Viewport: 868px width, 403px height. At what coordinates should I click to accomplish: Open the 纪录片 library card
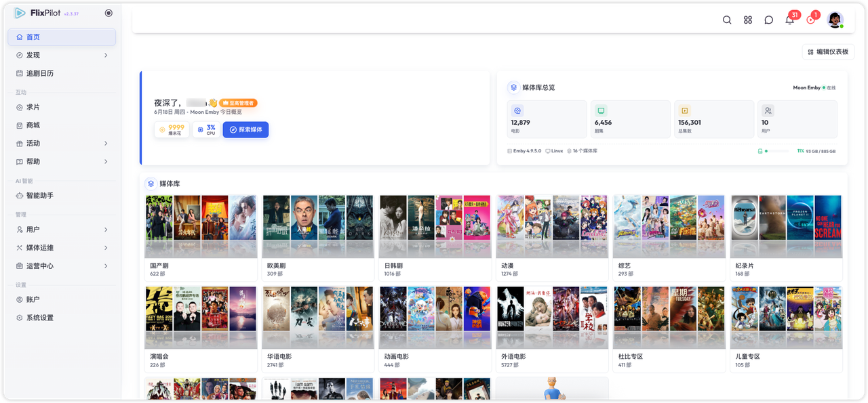(786, 238)
